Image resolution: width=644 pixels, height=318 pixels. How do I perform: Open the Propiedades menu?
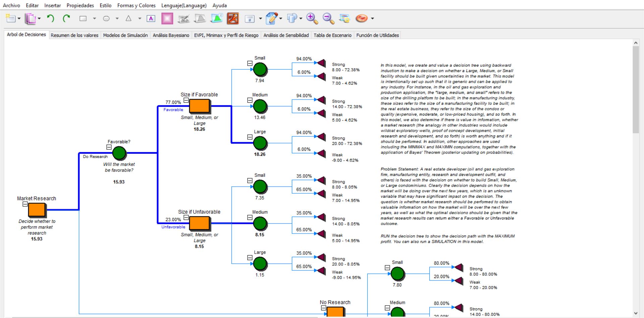80,5
